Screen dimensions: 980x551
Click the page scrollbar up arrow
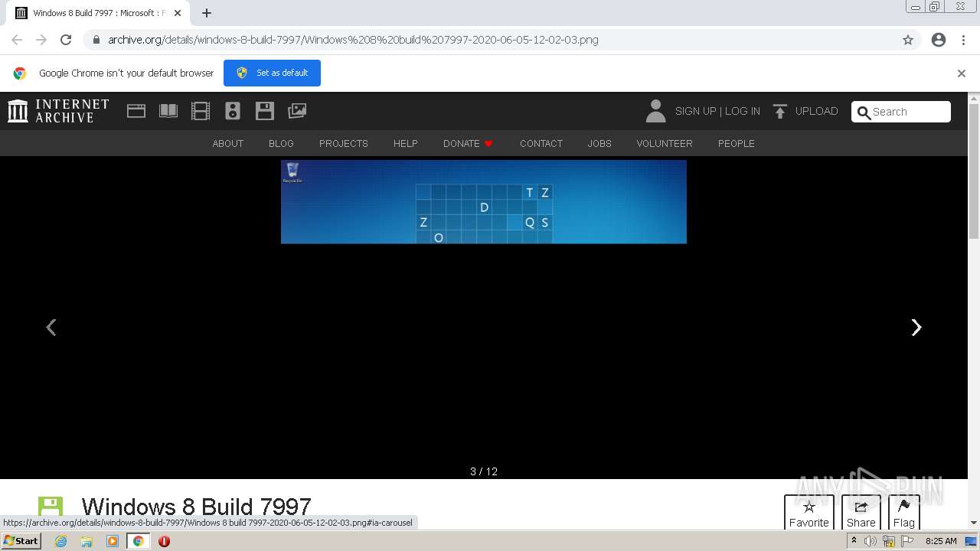(974, 98)
